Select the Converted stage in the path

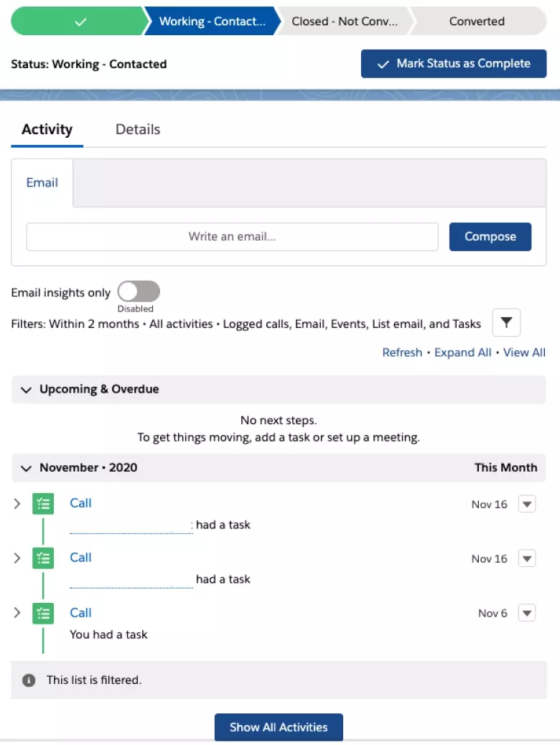pos(477,22)
